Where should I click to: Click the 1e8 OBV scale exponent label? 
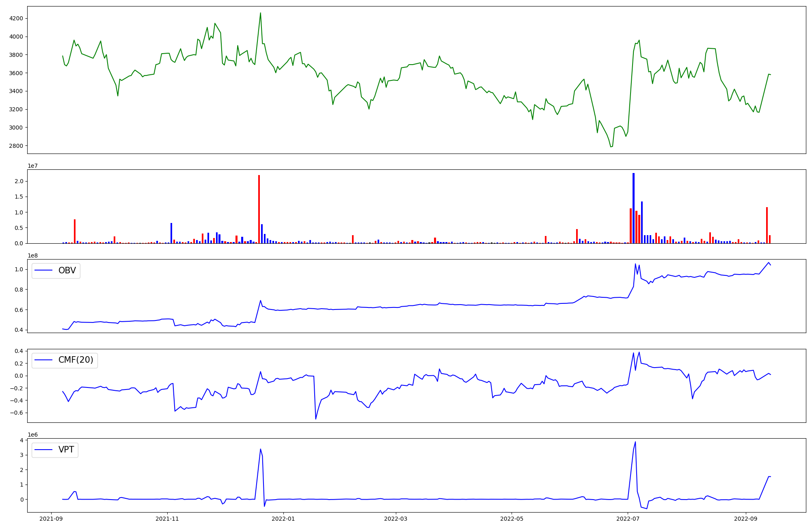click(x=33, y=255)
